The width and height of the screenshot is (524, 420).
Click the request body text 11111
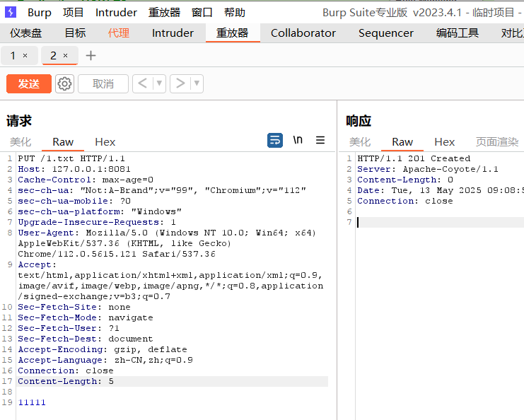click(32, 402)
